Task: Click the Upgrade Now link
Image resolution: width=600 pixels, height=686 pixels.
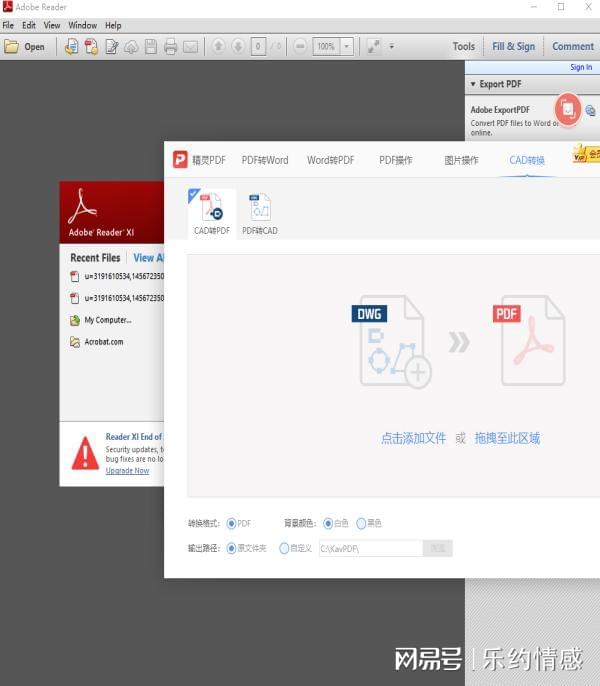Action: point(127,471)
